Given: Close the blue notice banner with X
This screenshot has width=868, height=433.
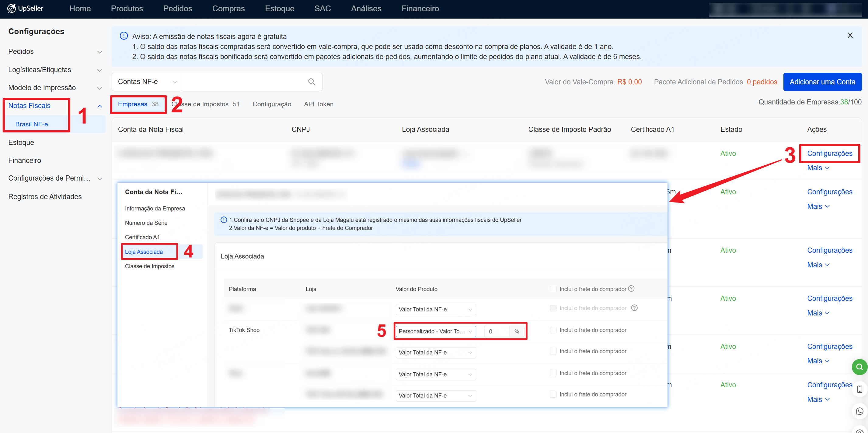Looking at the screenshot, I should pyautogui.click(x=850, y=35).
